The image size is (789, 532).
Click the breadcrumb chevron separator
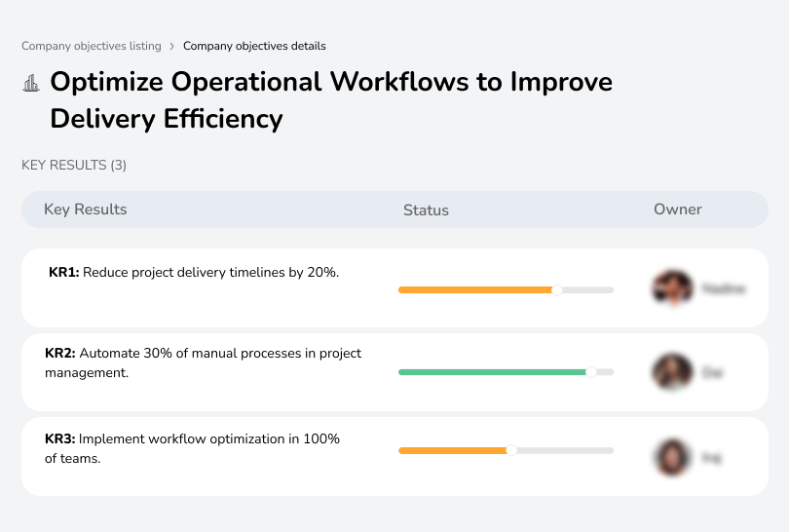point(172,47)
